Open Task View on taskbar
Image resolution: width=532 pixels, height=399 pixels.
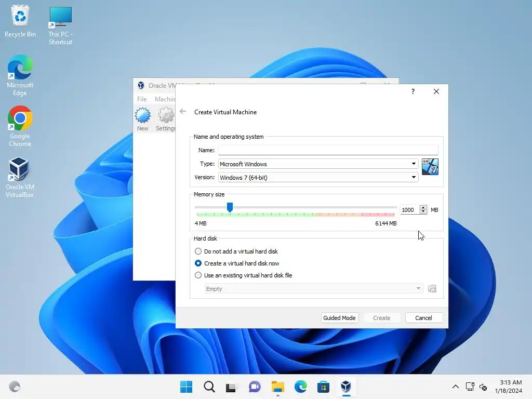click(x=231, y=387)
